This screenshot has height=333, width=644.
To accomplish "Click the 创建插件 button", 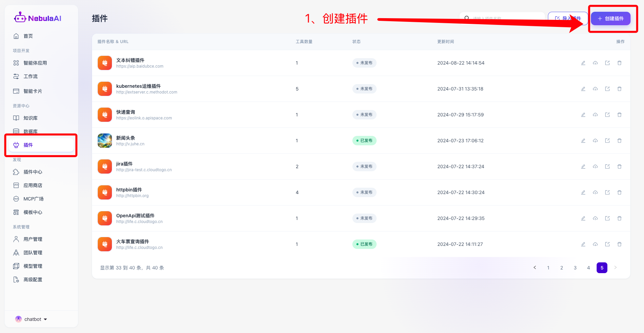I will tap(610, 18).
